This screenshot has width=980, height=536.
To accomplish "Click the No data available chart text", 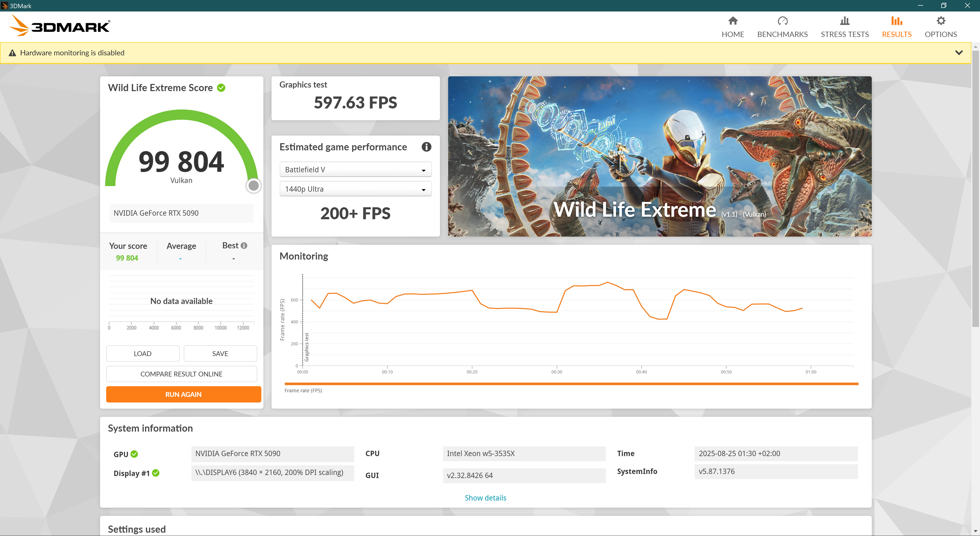I will [181, 301].
